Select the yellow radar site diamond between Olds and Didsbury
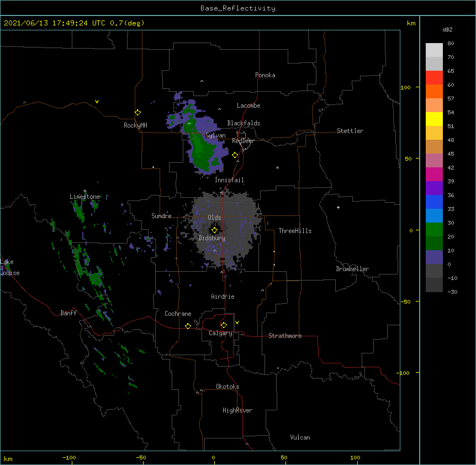Image resolution: width=476 pixels, height=465 pixels. 214,230
